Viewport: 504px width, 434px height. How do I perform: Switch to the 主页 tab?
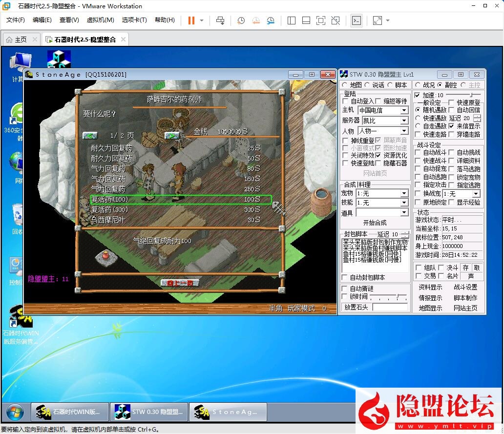tap(16, 40)
